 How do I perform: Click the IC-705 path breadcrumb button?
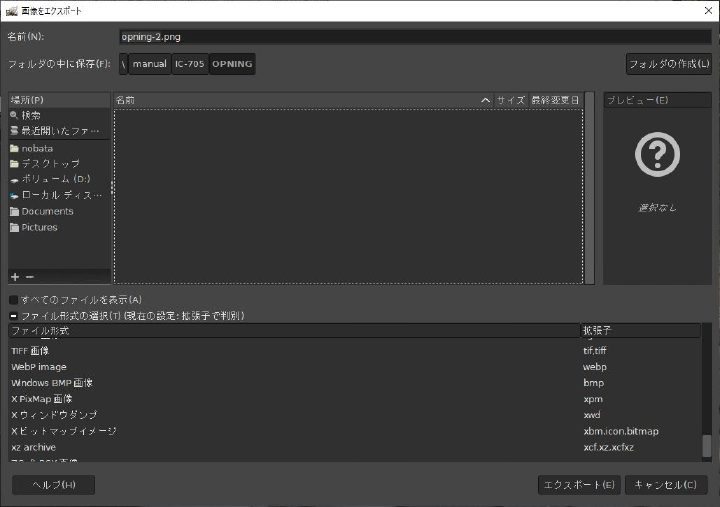pos(189,64)
